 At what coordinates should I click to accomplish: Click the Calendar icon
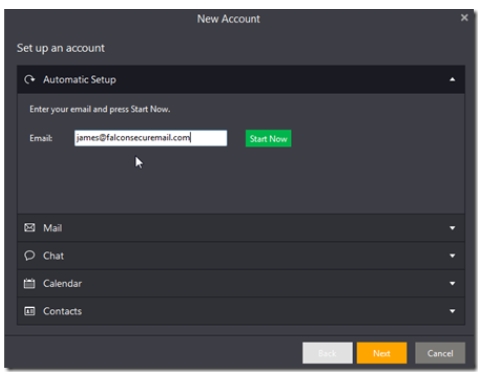[x=29, y=283]
